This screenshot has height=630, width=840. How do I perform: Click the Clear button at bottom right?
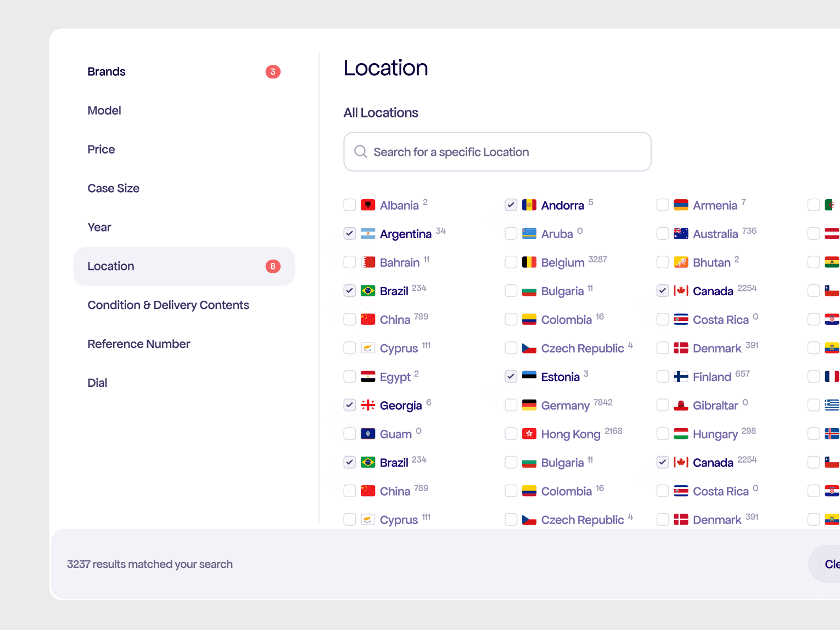pos(830,564)
